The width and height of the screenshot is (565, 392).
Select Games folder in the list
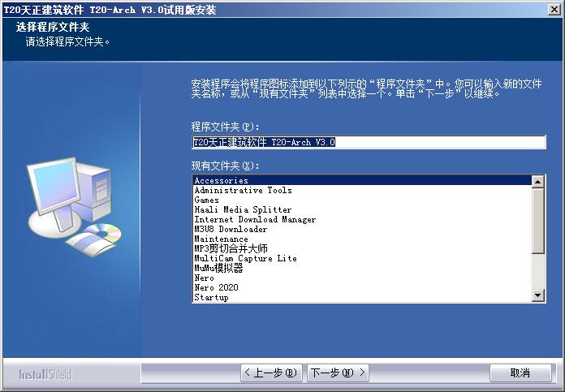pyautogui.click(x=362, y=200)
